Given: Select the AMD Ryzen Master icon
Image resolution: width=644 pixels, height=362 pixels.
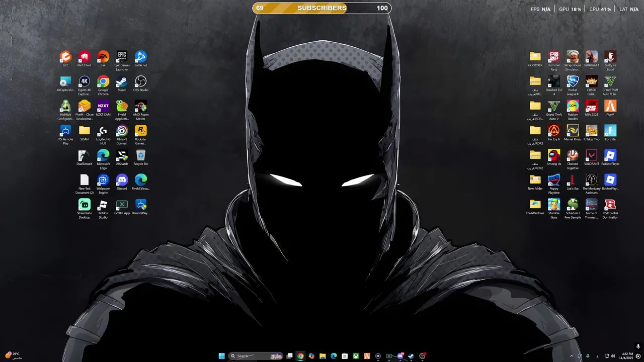Looking at the screenshot, I should coord(141,111).
